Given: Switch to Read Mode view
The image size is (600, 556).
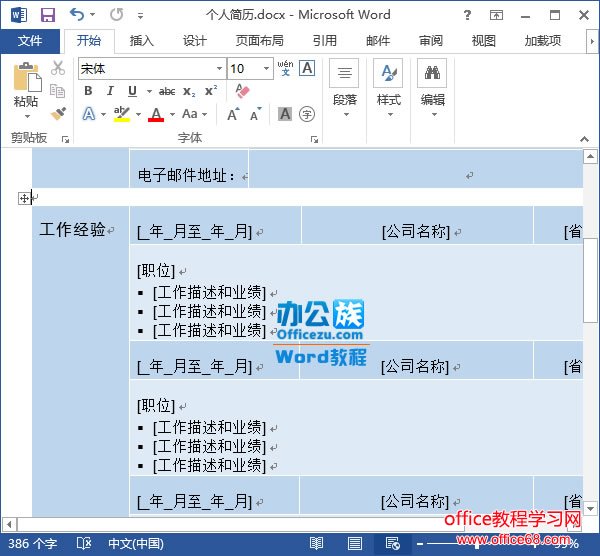Looking at the screenshot, I should click(x=316, y=543).
